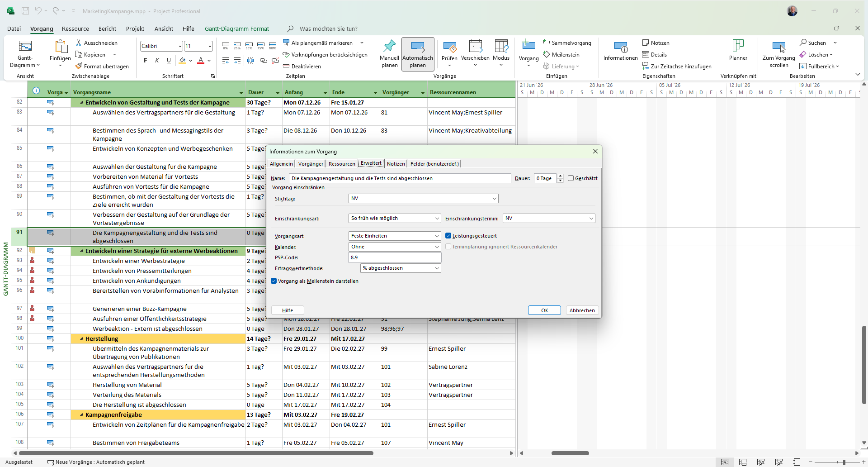This screenshot has width=868, height=467.
Task: Switch to the Allgemein dialog tab
Action: [x=281, y=163]
